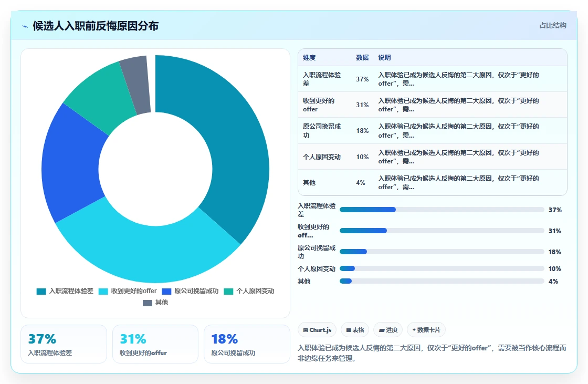The image size is (588, 384).
Task: Click the 4% progress bar for 其他
Action: pyautogui.click(x=442, y=281)
